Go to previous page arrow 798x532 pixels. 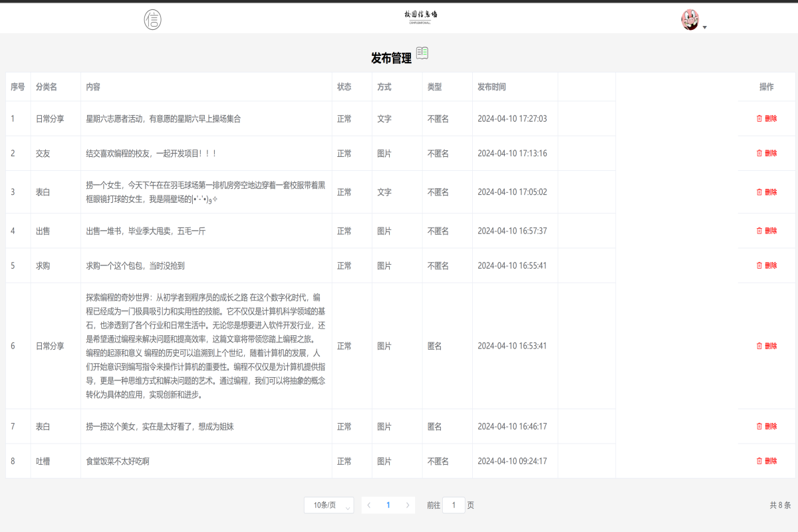(x=369, y=505)
